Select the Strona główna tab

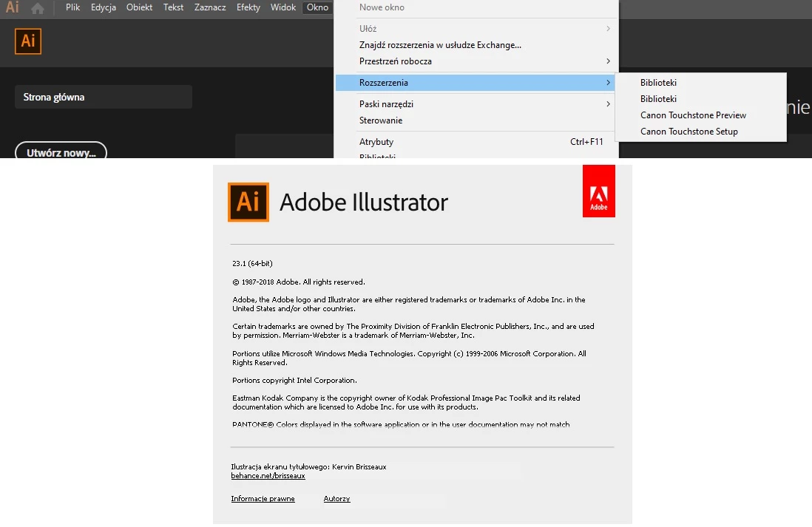104,97
